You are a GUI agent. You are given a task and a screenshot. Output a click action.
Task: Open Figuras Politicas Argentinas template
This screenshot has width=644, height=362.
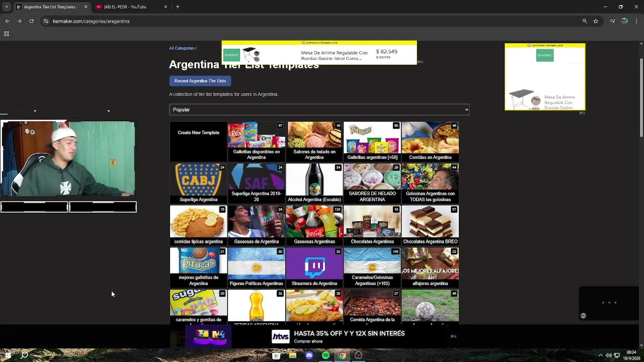[256, 267]
